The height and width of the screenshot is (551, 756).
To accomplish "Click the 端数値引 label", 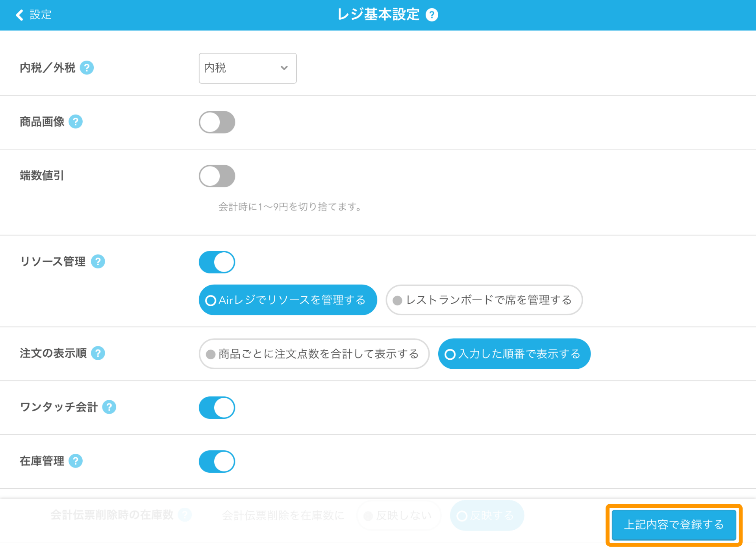I will click(42, 176).
